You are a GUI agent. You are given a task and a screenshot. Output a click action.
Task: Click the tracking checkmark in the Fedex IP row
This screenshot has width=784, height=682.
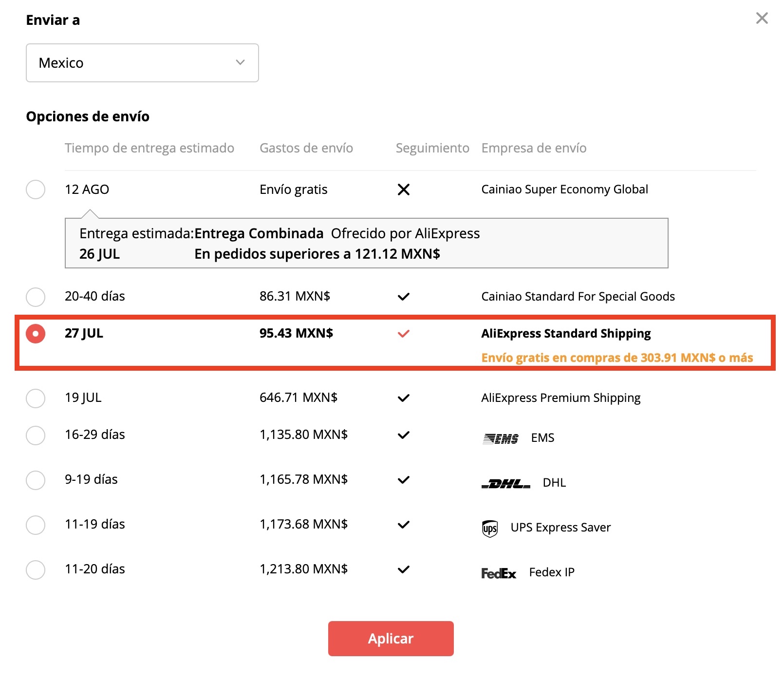(404, 569)
